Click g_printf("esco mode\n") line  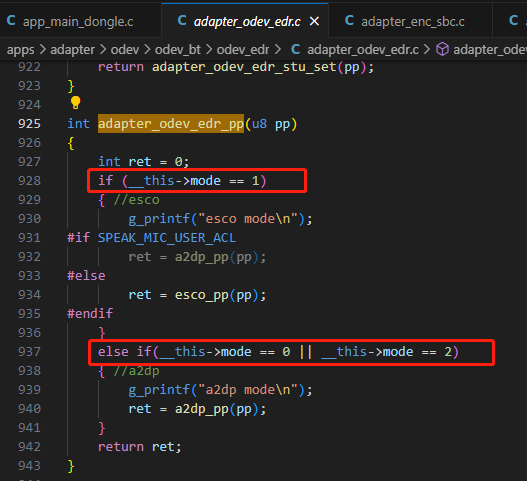[x=220, y=219]
